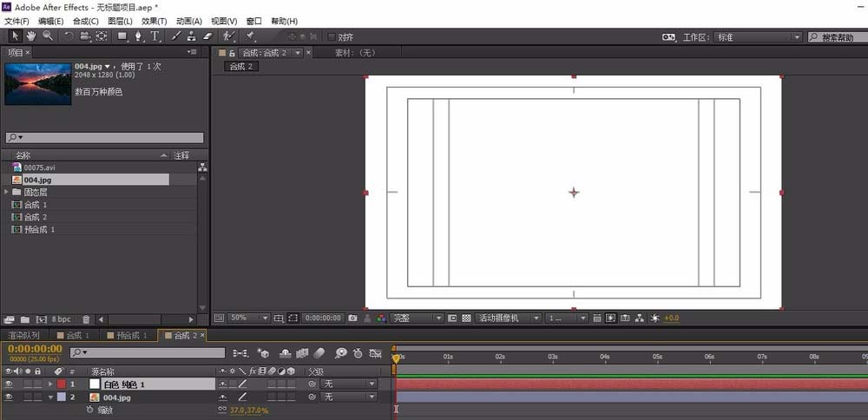Delete selected project item with trash icon
Image resolution: width=868 pixels, height=420 pixels.
[x=86, y=319]
